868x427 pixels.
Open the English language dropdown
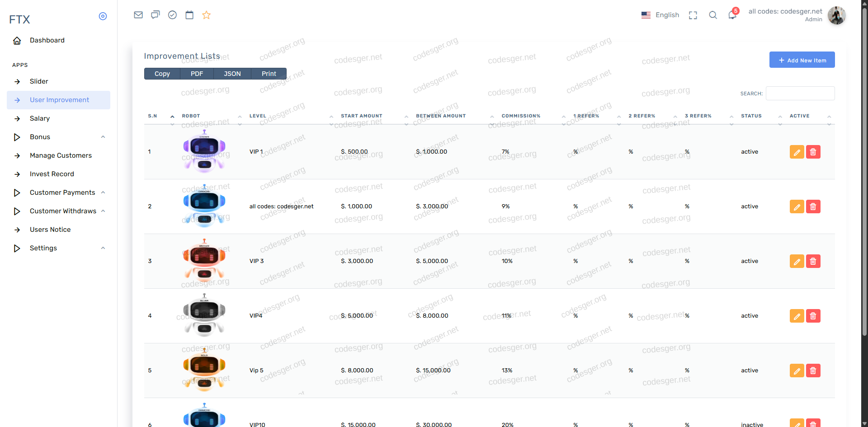coord(660,15)
